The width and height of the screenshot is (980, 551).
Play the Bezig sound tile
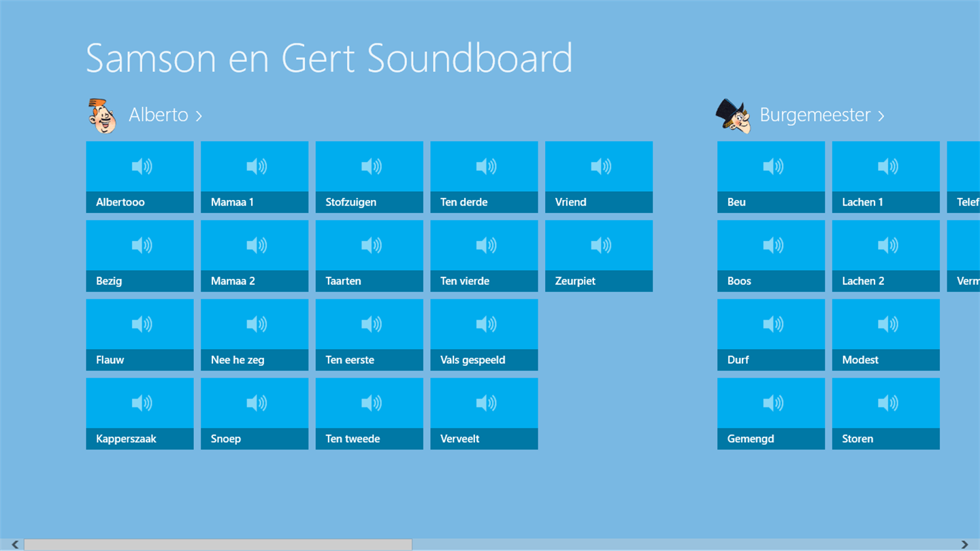click(140, 256)
